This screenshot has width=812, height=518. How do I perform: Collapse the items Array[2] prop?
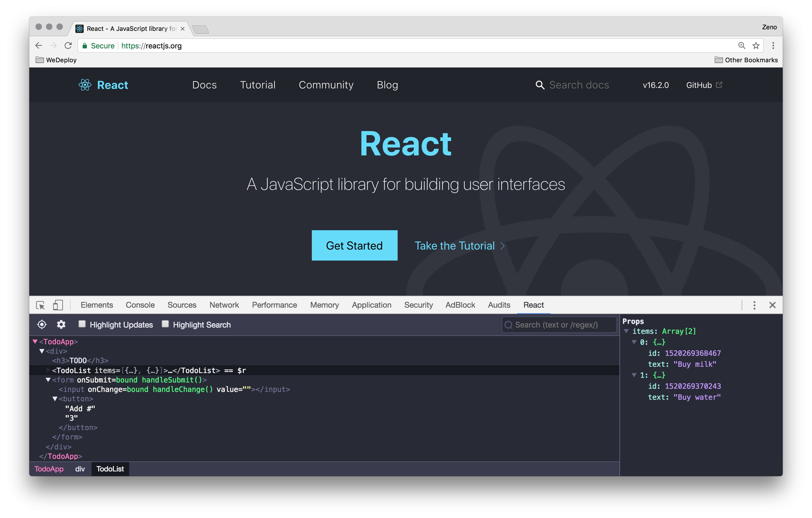pos(627,331)
